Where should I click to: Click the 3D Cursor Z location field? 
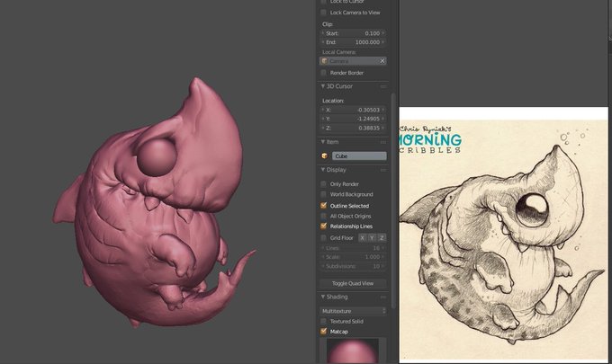click(x=353, y=128)
